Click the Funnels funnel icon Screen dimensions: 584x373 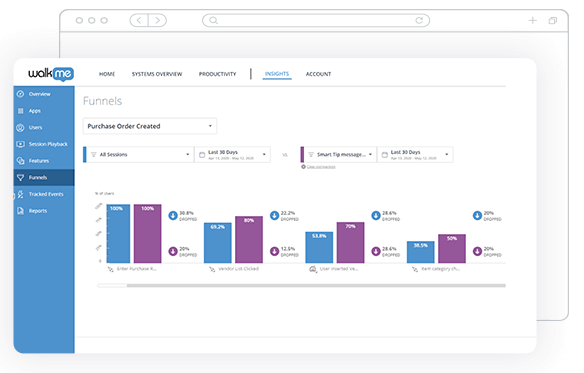20,177
